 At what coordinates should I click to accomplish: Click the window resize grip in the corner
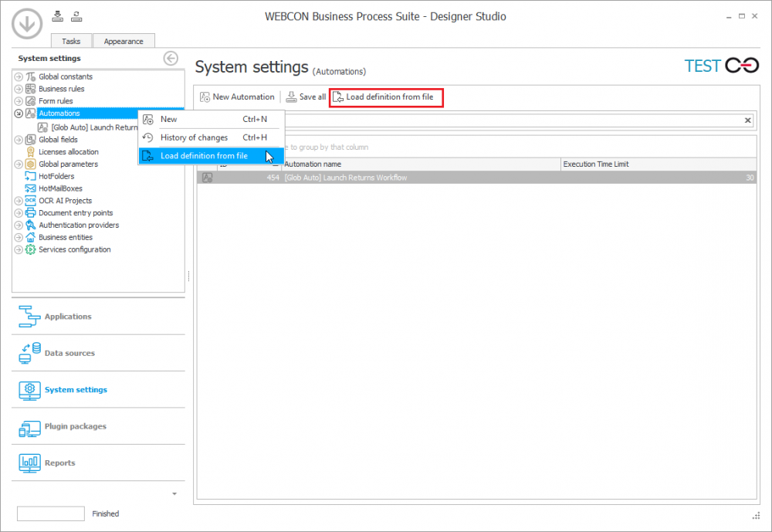[x=756, y=516]
